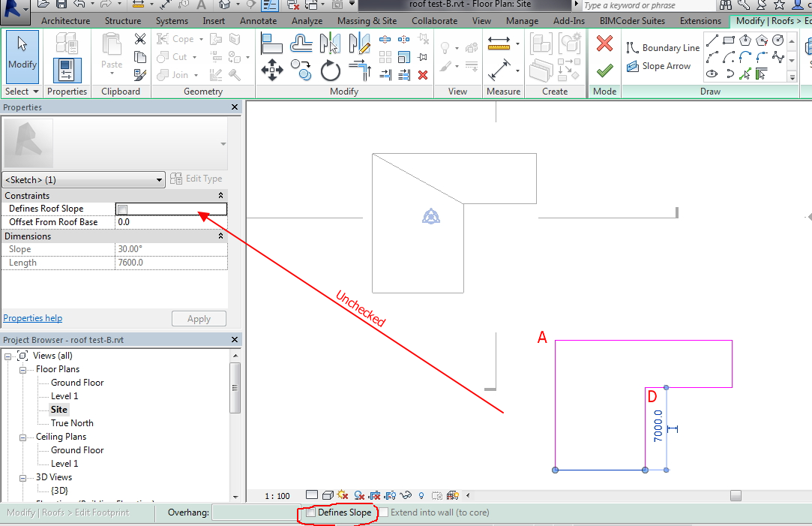Switch to the Massing & Site tab
This screenshot has height=526, width=812.
tap(367, 21)
